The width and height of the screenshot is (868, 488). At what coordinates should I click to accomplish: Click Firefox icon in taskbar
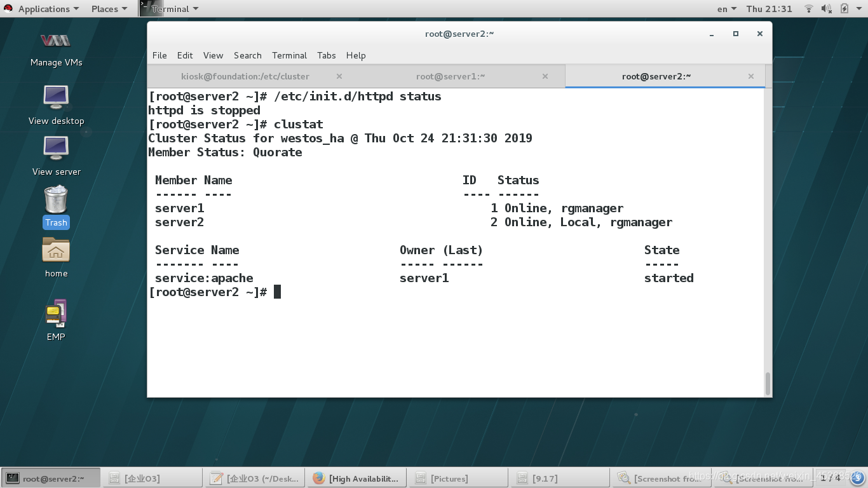(x=319, y=478)
